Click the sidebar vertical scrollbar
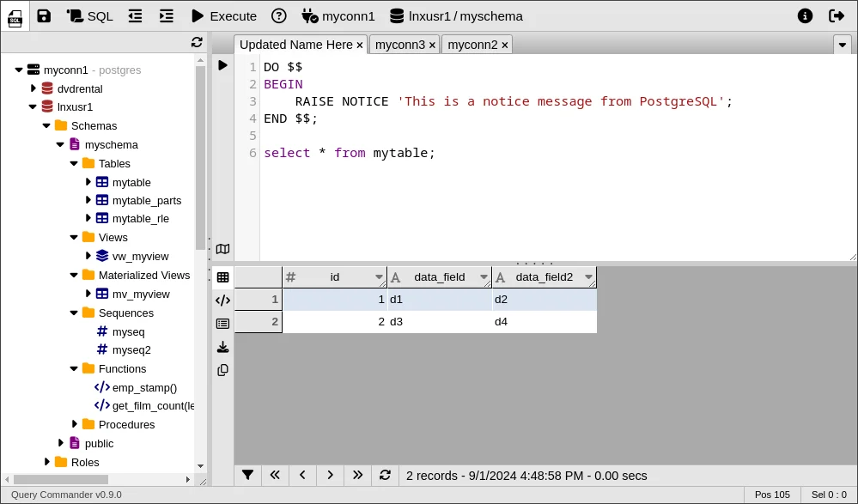The image size is (858, 504). pos(200,158)
